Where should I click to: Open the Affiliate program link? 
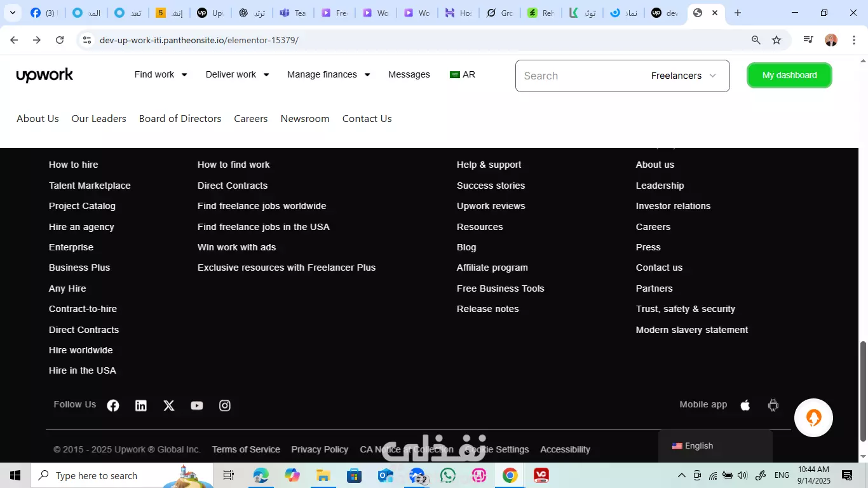click(x=492, y=268)
